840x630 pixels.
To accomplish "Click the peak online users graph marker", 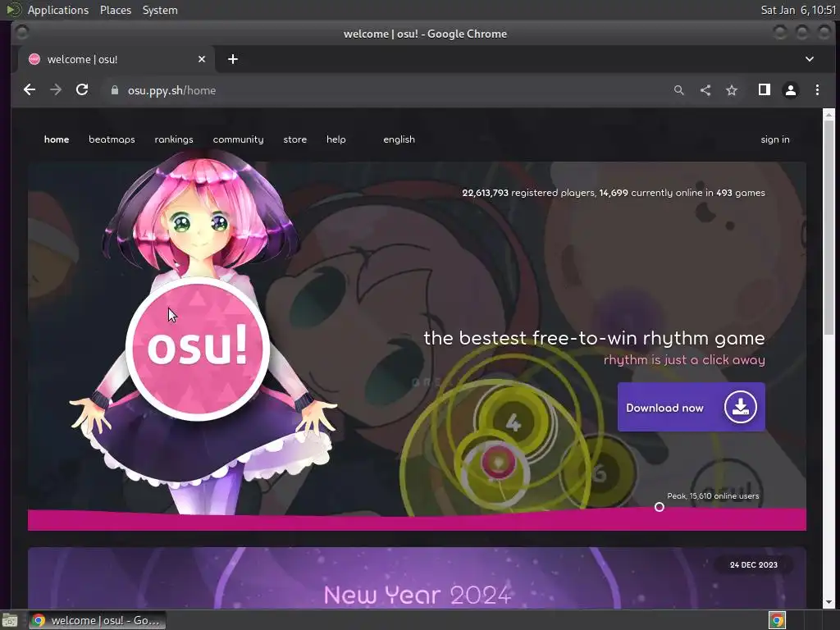I will tap(660, 507).
